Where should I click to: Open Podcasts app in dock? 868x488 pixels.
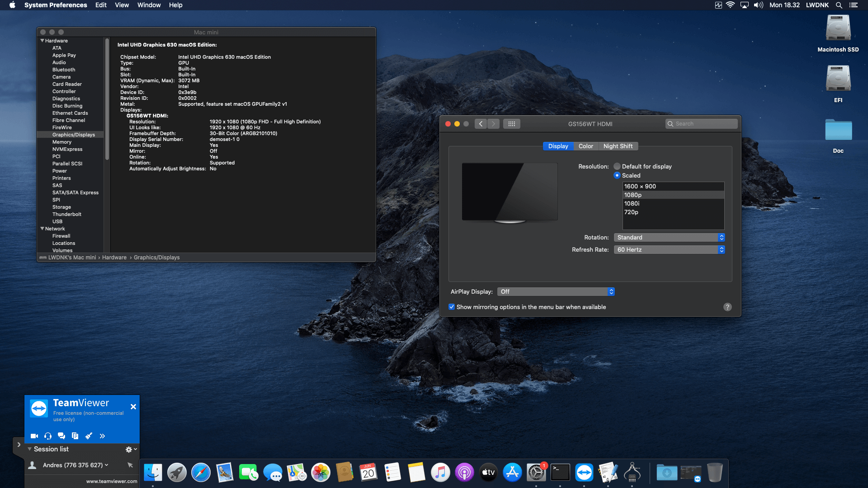point(464,473)
